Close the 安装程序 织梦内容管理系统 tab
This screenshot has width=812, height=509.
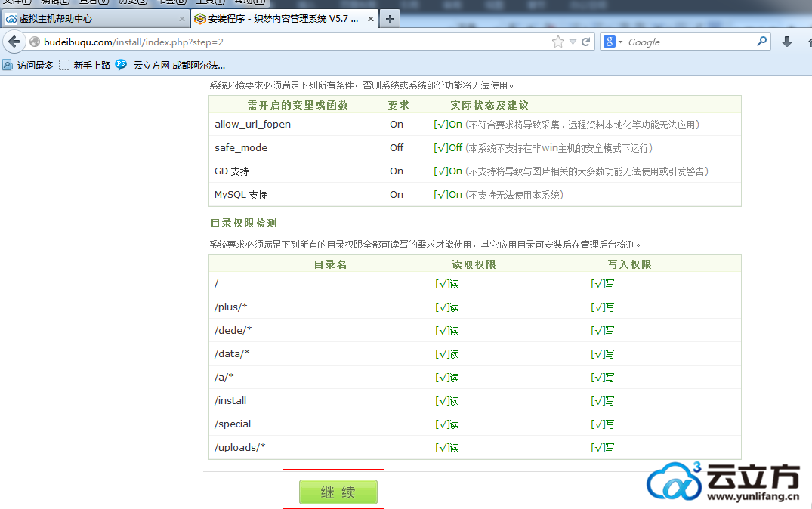click(371, 19)
